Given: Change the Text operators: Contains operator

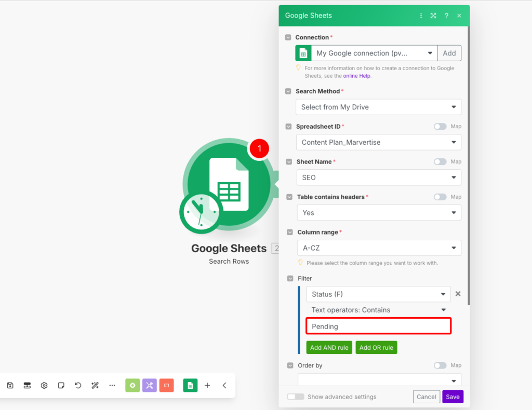Looking at the screenshot, I should pos(378,310).
